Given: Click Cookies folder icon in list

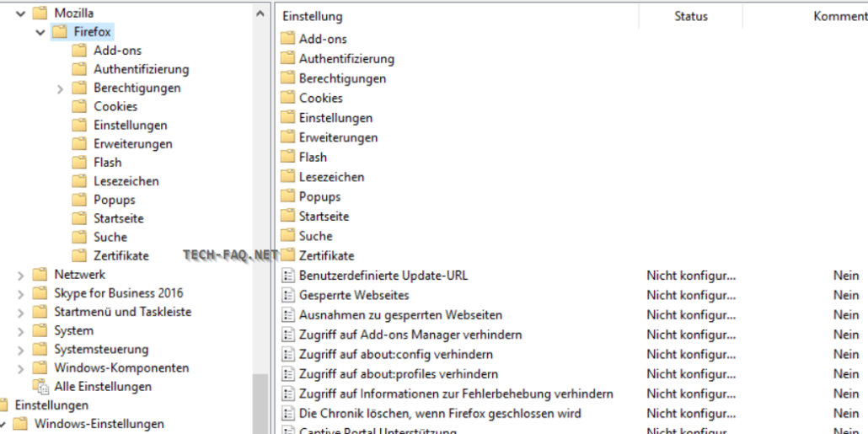Looking at the screenshot, I should (288, 98).
